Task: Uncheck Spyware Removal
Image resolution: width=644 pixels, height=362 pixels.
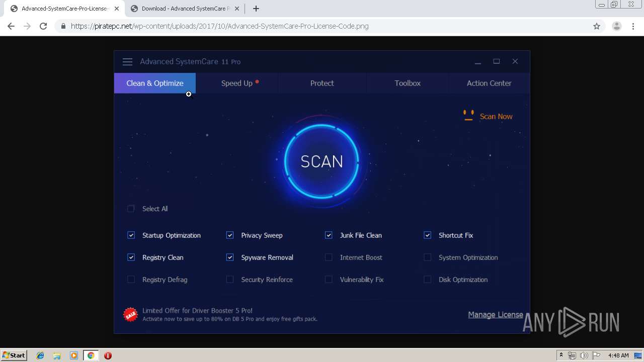Action: [x=230, y=257]
